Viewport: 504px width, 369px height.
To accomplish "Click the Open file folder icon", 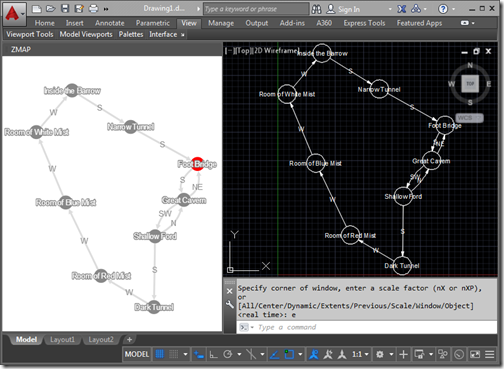I will coord(51,9).
